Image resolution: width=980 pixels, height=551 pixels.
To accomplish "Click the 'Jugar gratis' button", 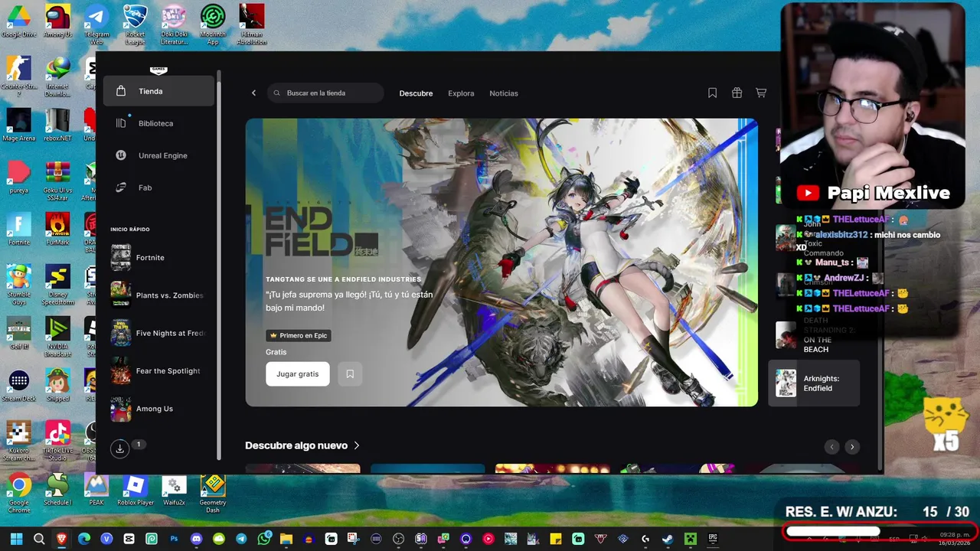I will pos(298,374).
